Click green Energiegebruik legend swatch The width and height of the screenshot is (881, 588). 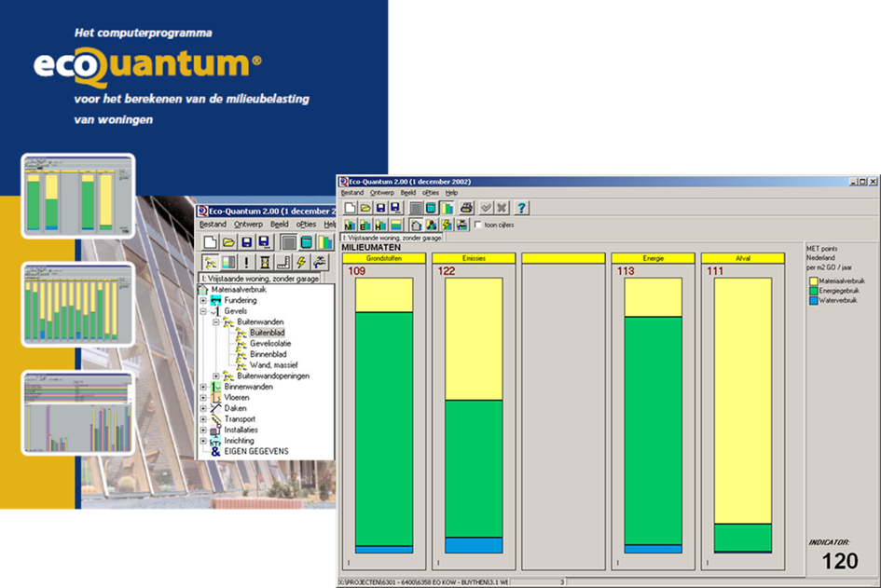[x=813, y=291]
